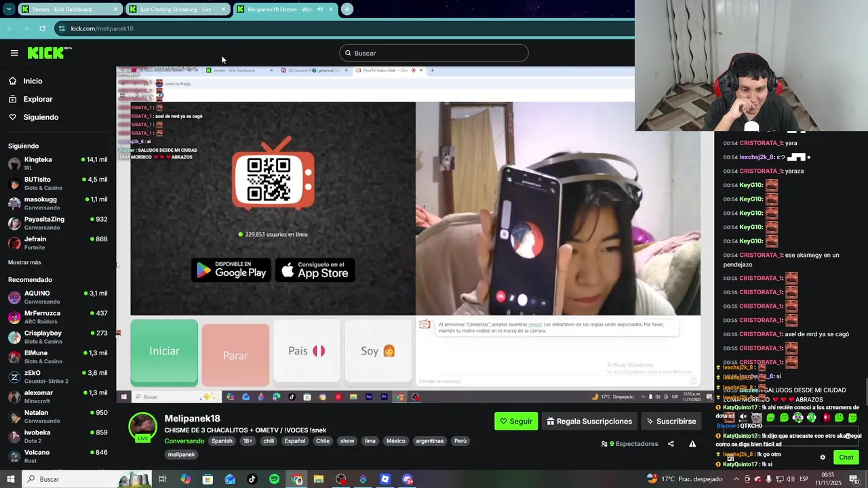Click the green Chat send button
The width and height of the screenshot is (868, 488).
[x=846, y=457]
